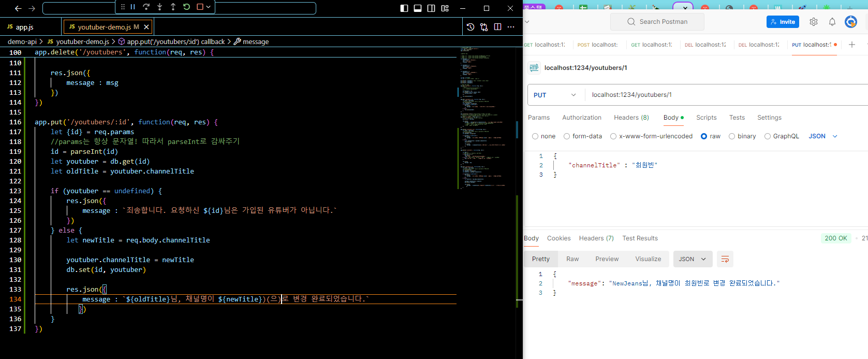Screen dimensions: 868x359
Task: Click the 200 OK status badge
Action: click(836, 238)
